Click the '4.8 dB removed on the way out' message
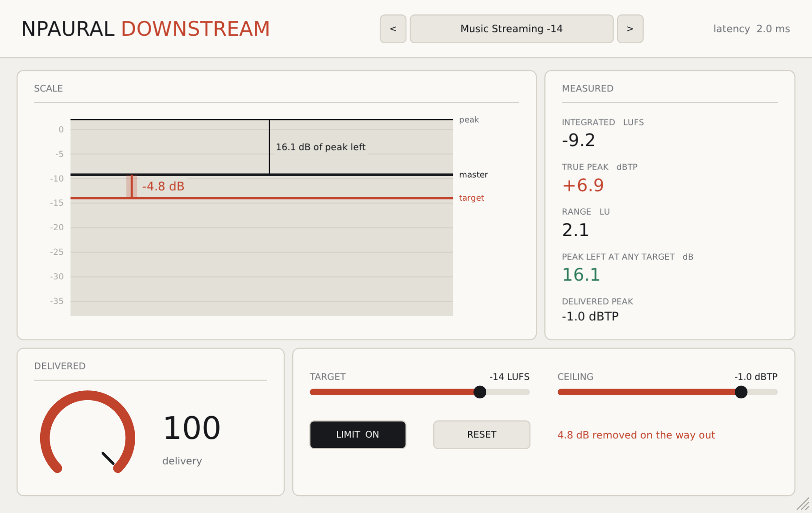This screenshot has width=812, height=513. coord(636,435)
